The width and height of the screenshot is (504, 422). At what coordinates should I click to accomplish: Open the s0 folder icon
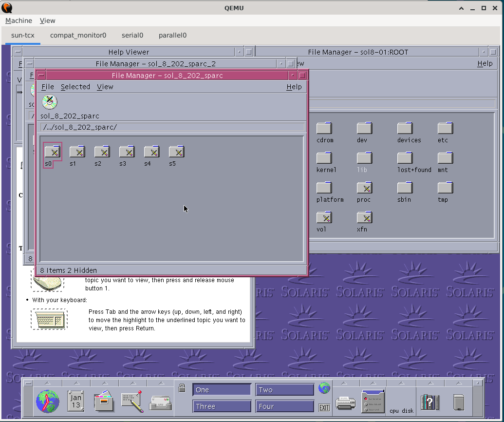pos(52,152)
